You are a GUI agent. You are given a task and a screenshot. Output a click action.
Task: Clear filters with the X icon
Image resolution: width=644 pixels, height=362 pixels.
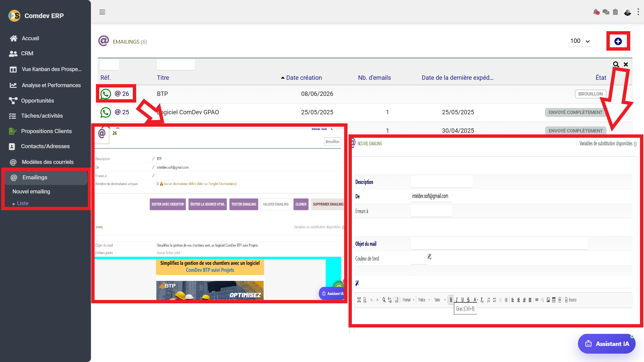pyautogui.click(x=626, y=64)
